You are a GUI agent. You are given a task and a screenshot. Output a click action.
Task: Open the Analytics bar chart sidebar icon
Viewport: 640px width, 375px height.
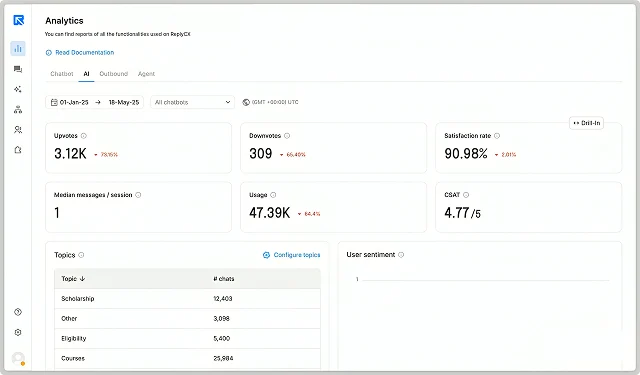tap(18, 49)
